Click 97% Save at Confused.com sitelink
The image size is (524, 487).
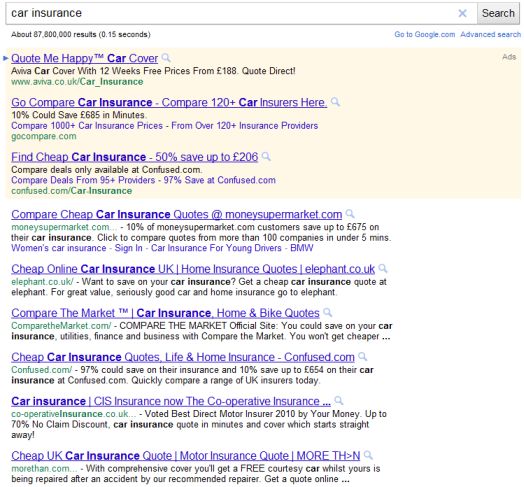[220, 180]
